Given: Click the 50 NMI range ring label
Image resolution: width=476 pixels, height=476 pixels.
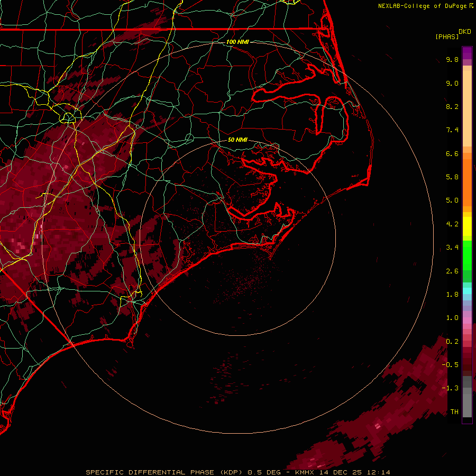Looking at the screenshot, I should [x=237, y=140].
